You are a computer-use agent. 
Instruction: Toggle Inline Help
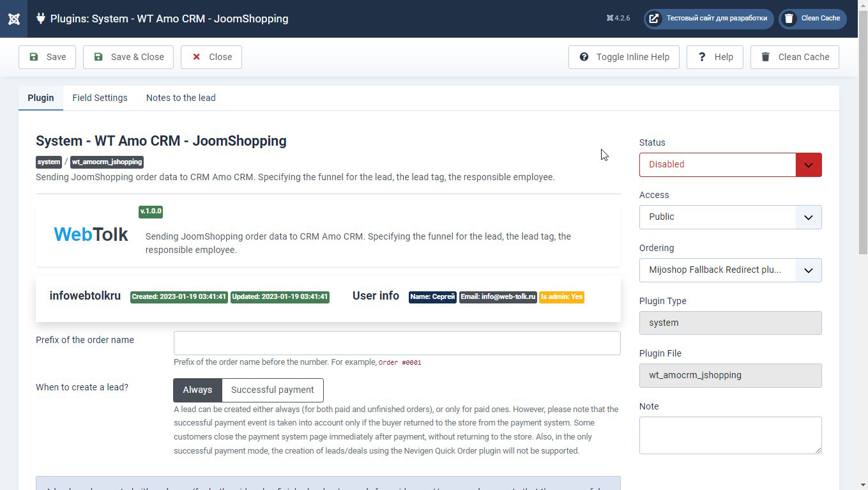(624, 57)
